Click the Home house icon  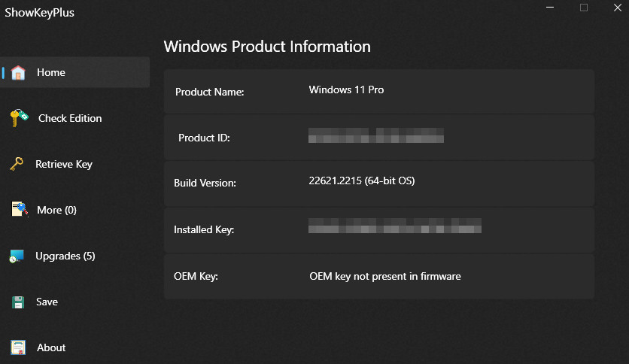[18, 72]
